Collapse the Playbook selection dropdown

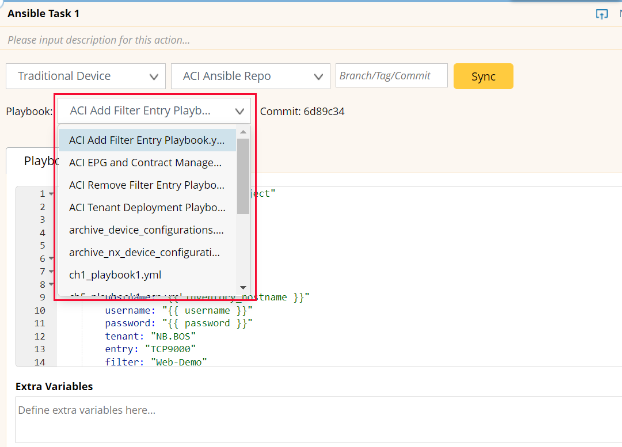[153, 110]
